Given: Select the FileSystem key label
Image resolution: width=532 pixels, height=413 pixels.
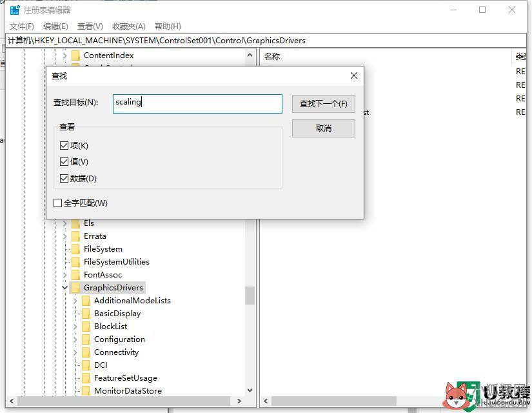Looking at the screenshot, I should point(103,249).
